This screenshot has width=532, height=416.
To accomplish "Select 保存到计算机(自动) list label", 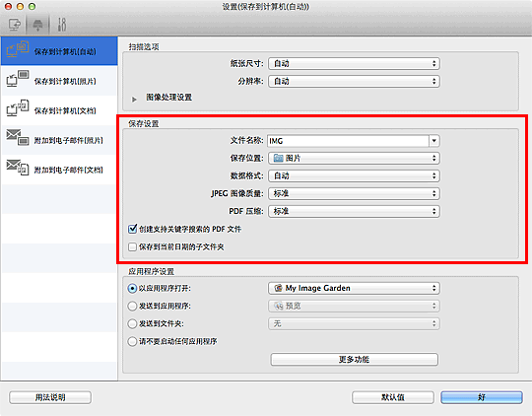I will tap(65, 51).
